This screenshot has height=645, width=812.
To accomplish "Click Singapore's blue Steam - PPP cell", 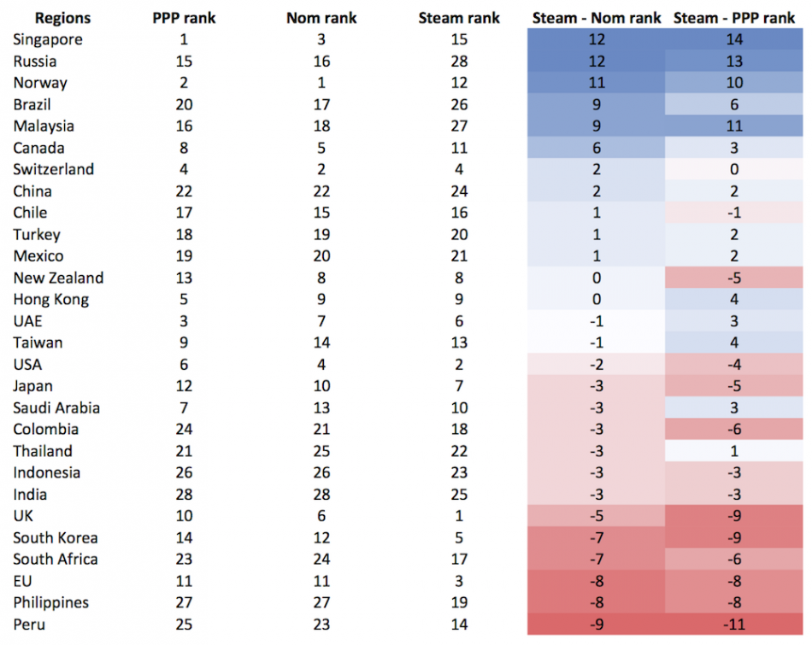I will (x=735, y=39).
